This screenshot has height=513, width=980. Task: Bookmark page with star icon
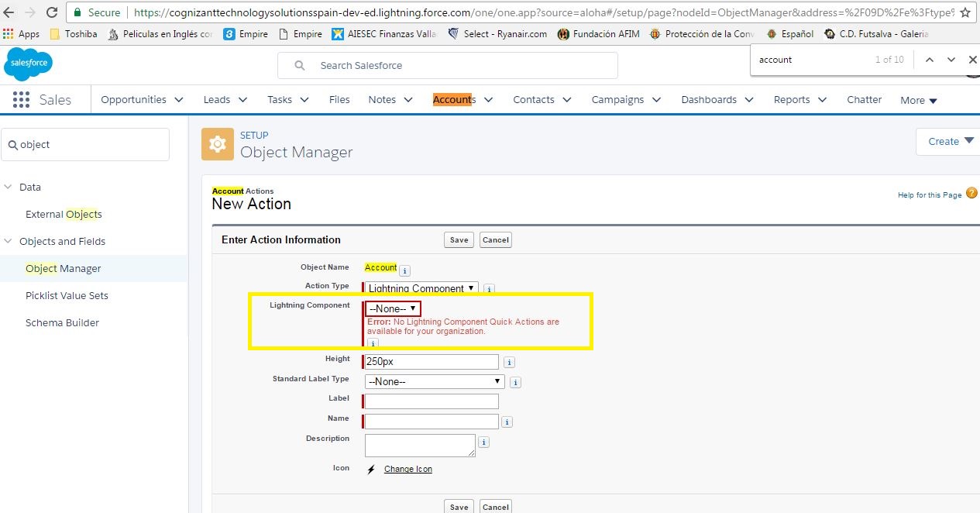965,12
